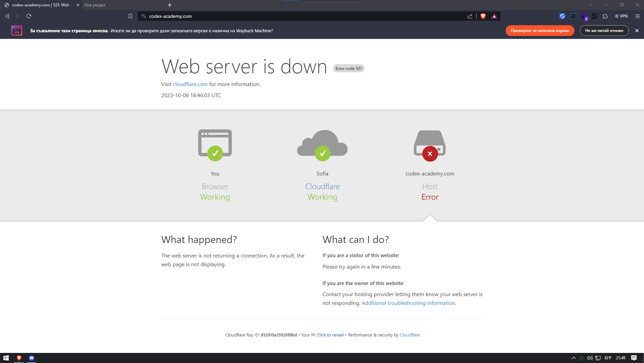Click 'Please try again in a few minutes.'
This screenshot has width=644, height=363.
pyautogui.click(x=362, y=267)
